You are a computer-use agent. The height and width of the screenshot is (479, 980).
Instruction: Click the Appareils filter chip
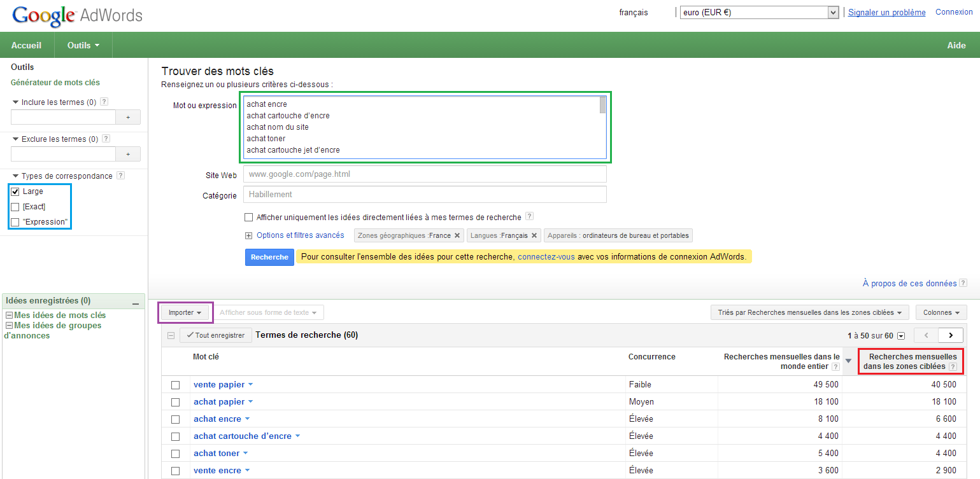[618, 235]
